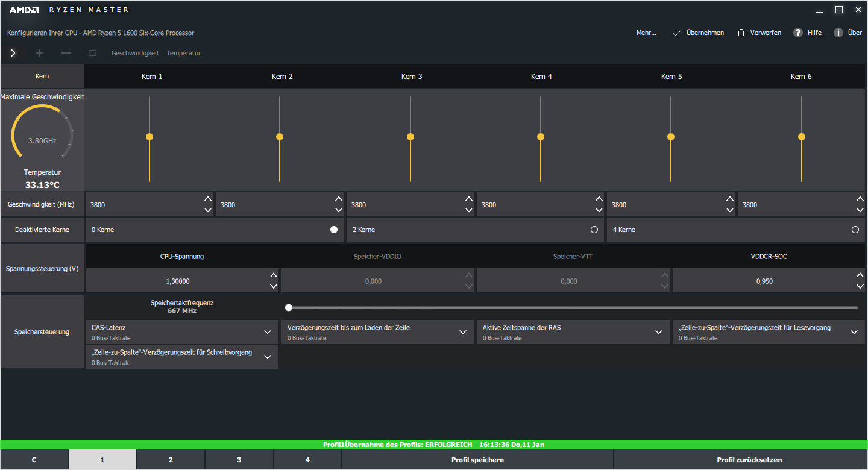
Task: Expand Zeile-zu-Spalte Schreibvorgang dropdown
Action: pyautogui.click(x=268, y=357)
